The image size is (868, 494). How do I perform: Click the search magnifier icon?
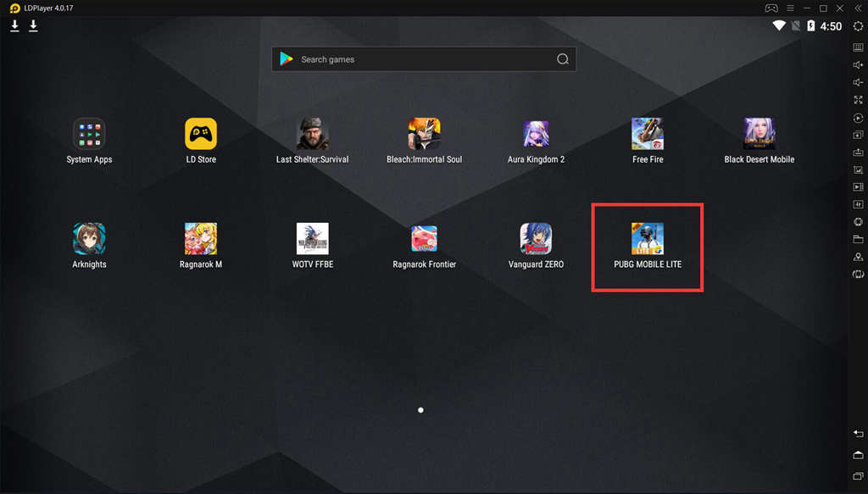[562, 59]
